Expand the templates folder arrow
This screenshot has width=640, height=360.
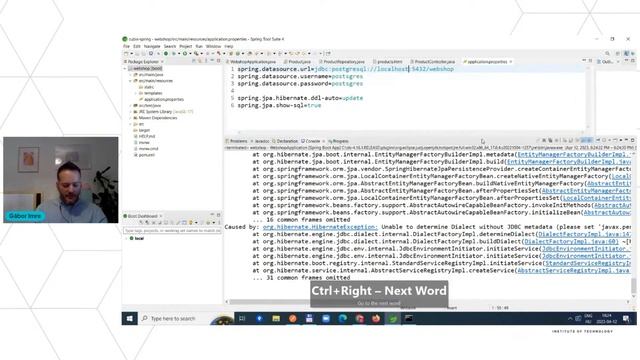point(136,93)
